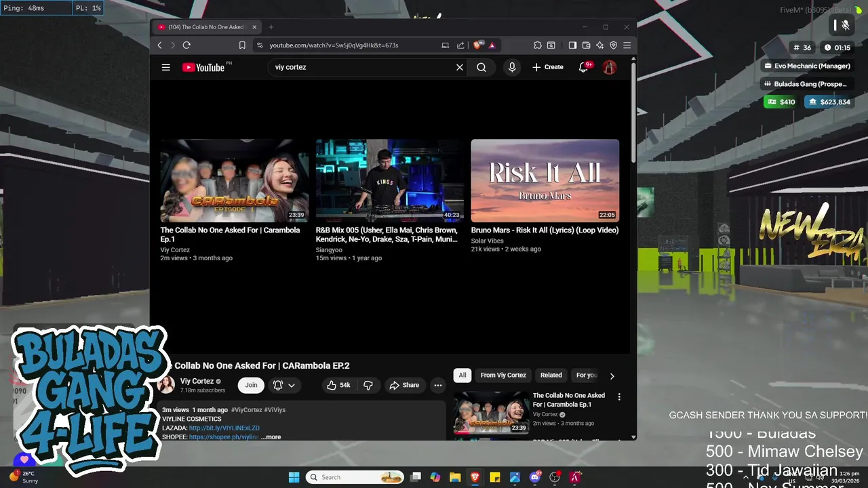Play the R&B Mix 005 thumbnail

(x=390, y=181)
